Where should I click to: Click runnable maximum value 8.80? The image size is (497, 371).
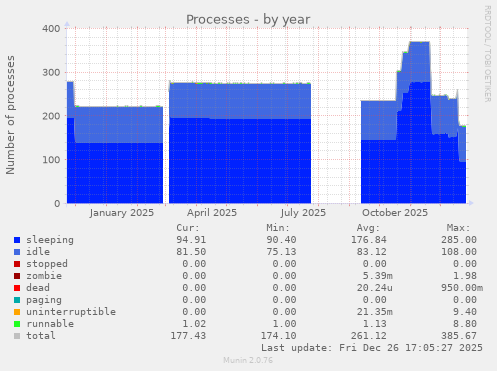[x=465, y=324]
